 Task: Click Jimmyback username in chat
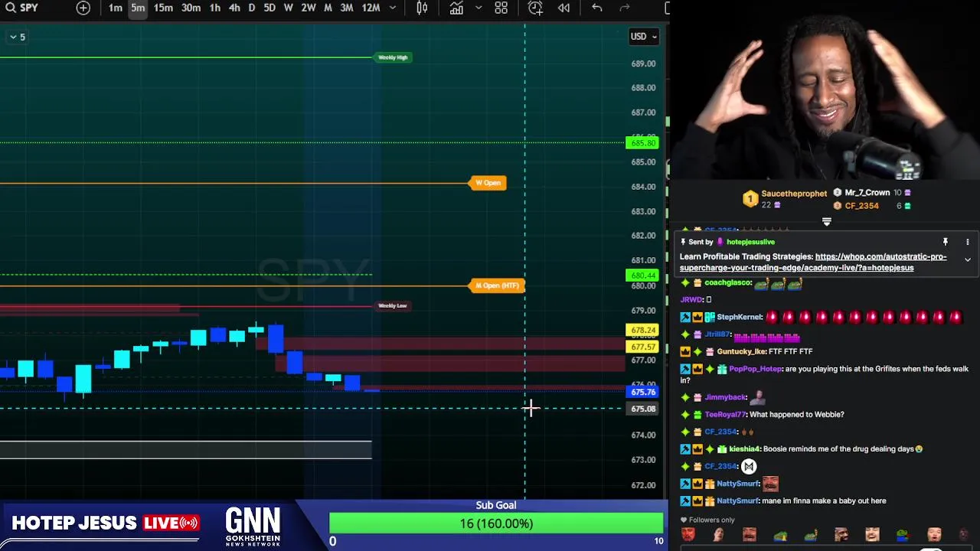pyautogui.click(x=726, y=397)
